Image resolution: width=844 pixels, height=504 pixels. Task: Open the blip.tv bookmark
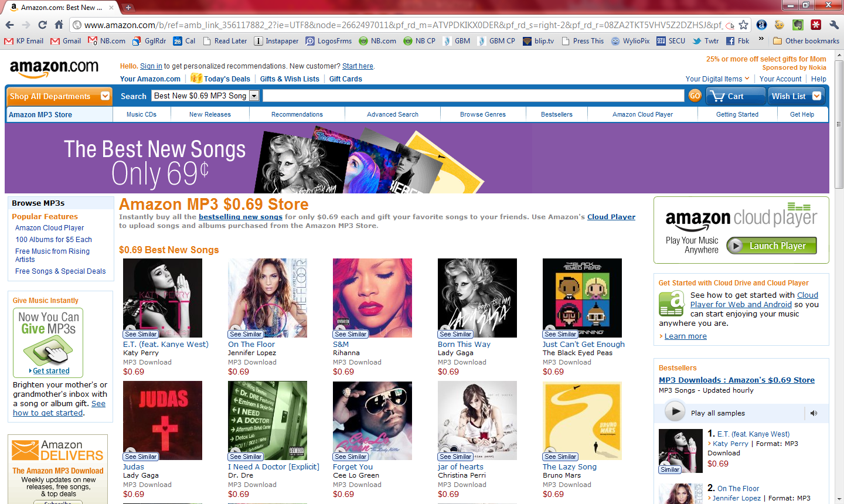click(x=538, y=41)
